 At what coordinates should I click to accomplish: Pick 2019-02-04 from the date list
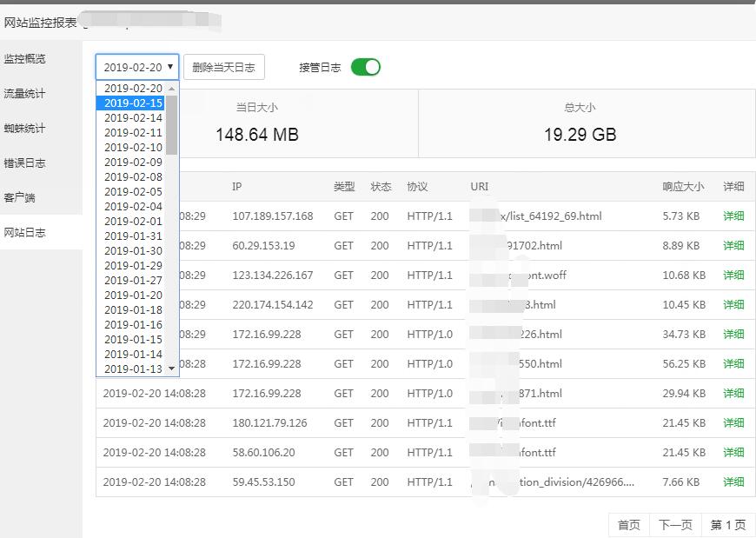pyautogui.click(x=130, y=207)
